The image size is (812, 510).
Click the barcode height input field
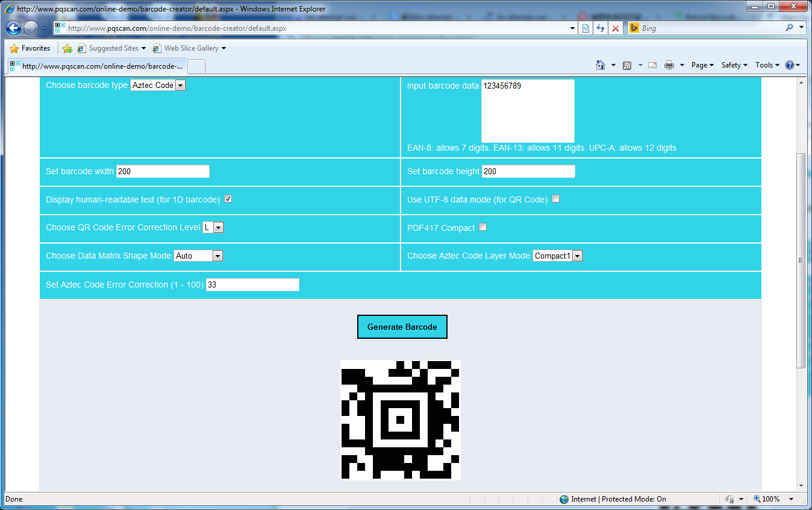click(528, 171)
